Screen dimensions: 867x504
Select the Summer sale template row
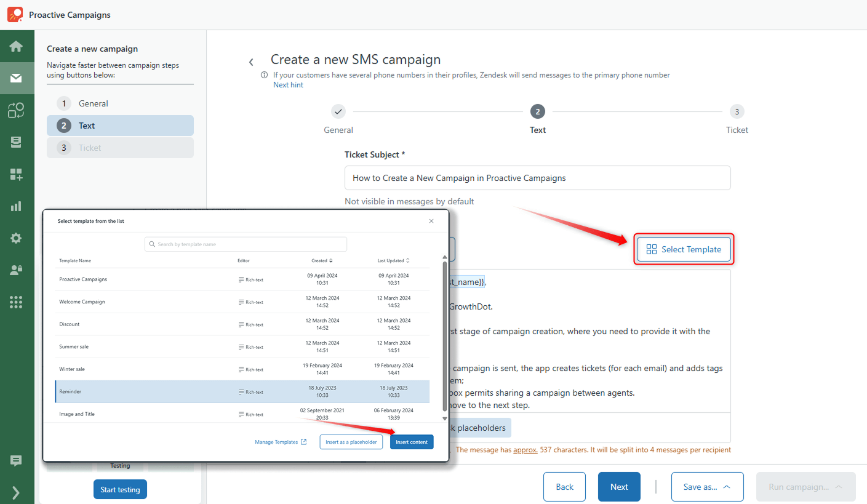point(242,346)
